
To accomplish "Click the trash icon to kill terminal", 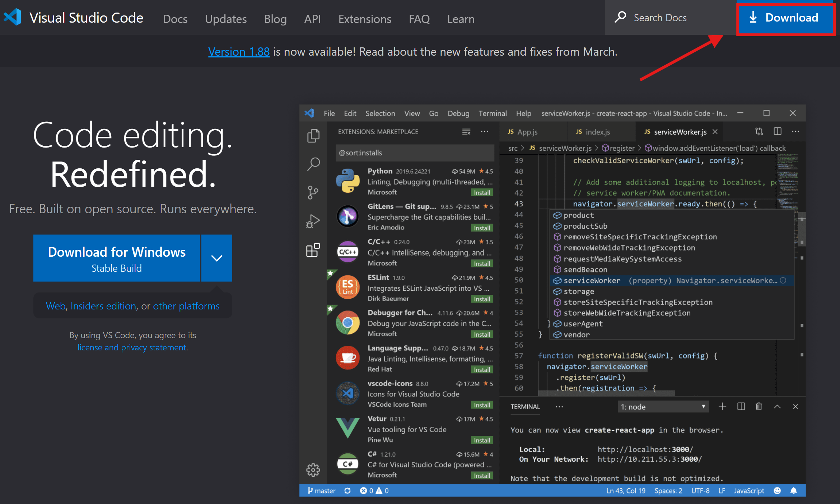I will 759,406.
